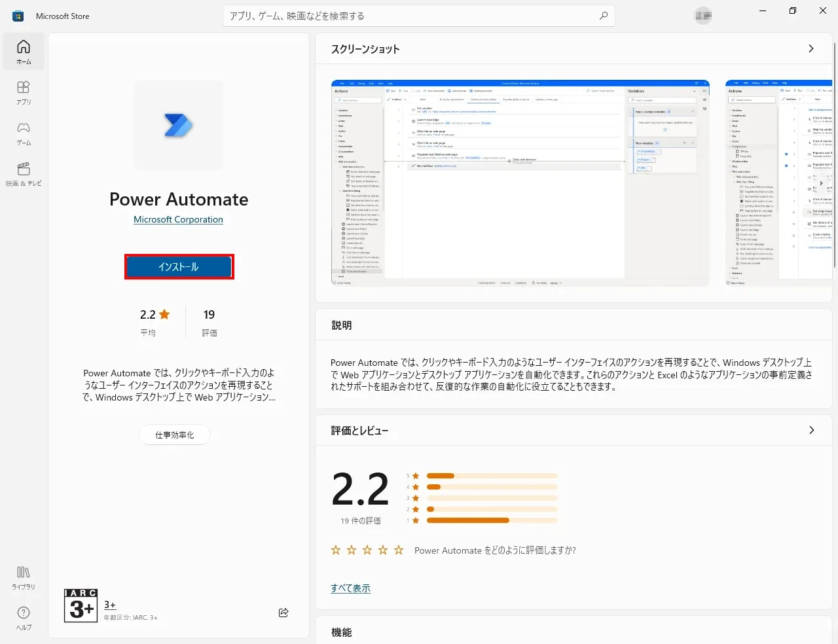Rate Power Automate three stars
Viewport: 838px width, 644px height.
click(367, 550)
